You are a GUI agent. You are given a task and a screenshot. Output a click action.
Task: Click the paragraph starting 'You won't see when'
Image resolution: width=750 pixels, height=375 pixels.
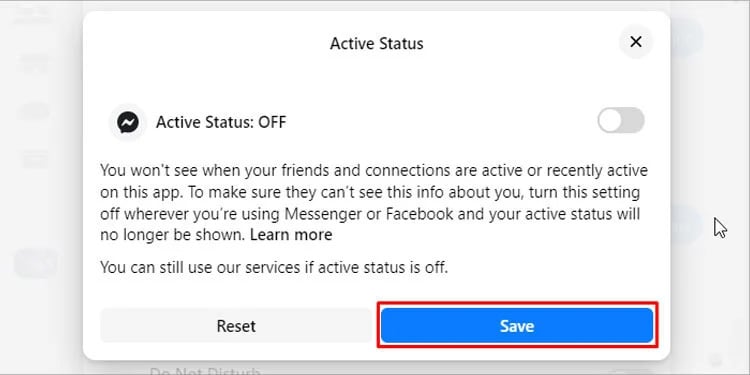(374, 202)
